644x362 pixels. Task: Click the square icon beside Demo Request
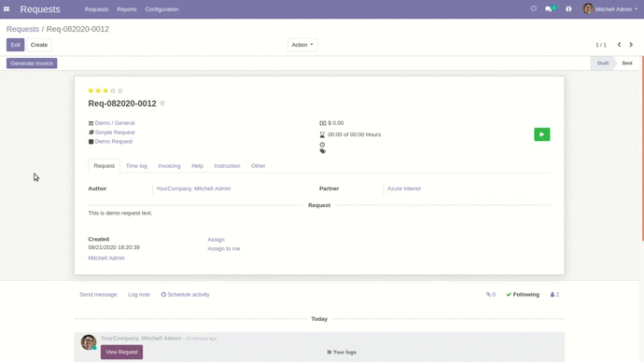91,142
